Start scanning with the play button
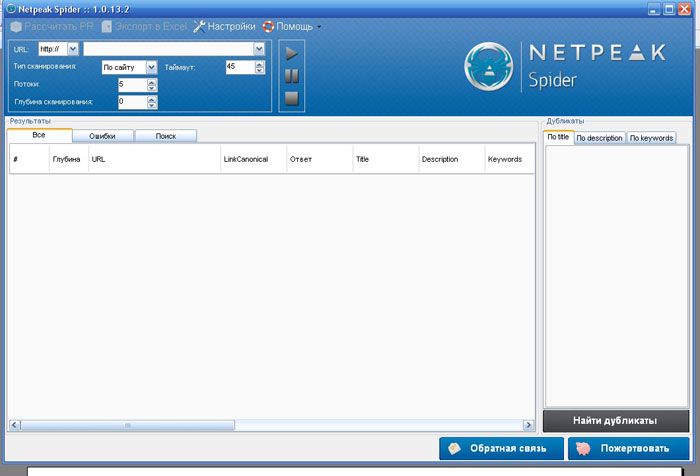This screenshot has height=476, width=700. [x=291, y=54]
